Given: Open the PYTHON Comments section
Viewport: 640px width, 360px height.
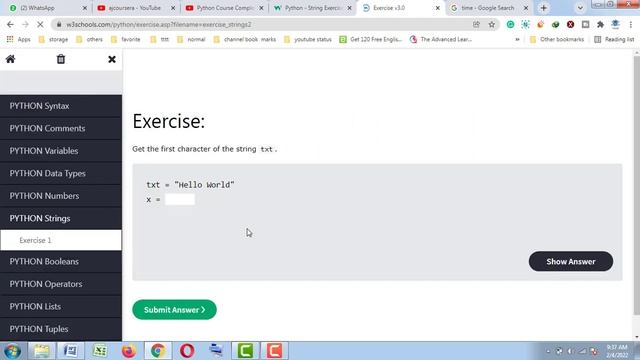Looking at the screenshot, I should (x=61, y=129).
